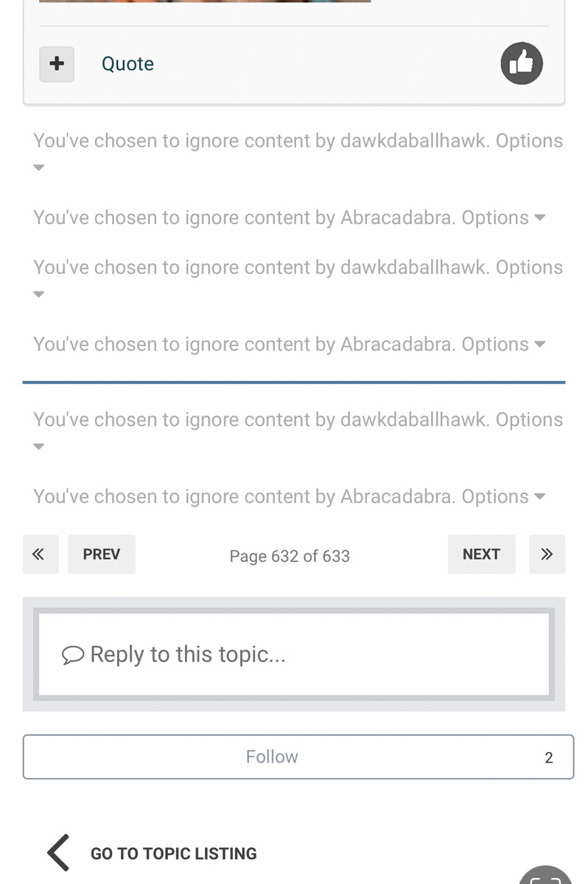
Task: Open Options for second Abracadabra ignored post
Action: pos(503,345)
